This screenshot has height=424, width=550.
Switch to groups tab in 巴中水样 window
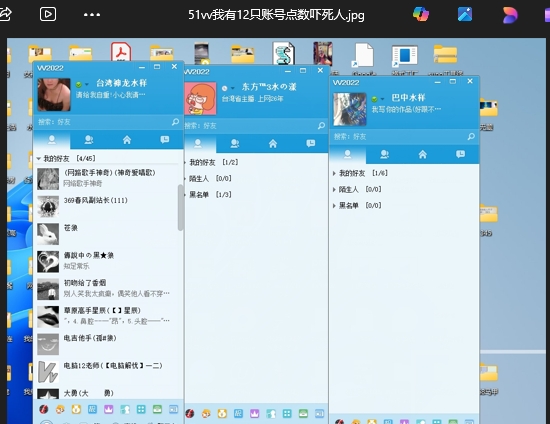tap(385, 154)
